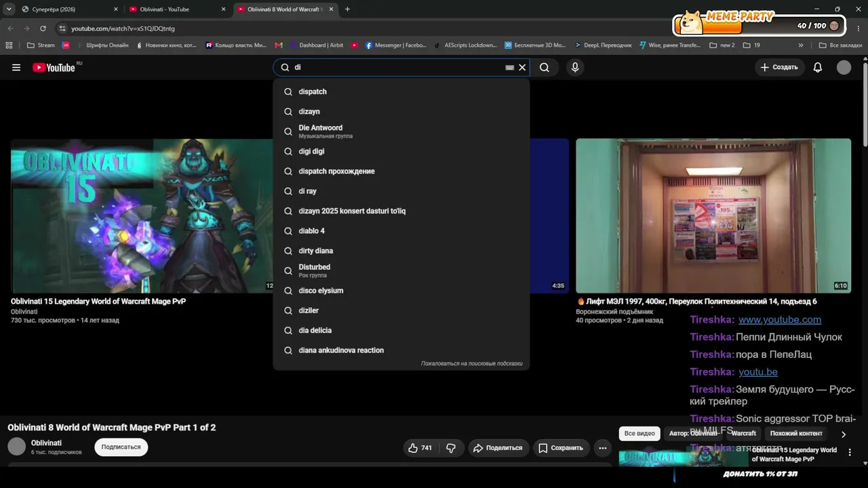Open a new browser tab
This screenshot has width=868, height=488.
pos(347,9)
